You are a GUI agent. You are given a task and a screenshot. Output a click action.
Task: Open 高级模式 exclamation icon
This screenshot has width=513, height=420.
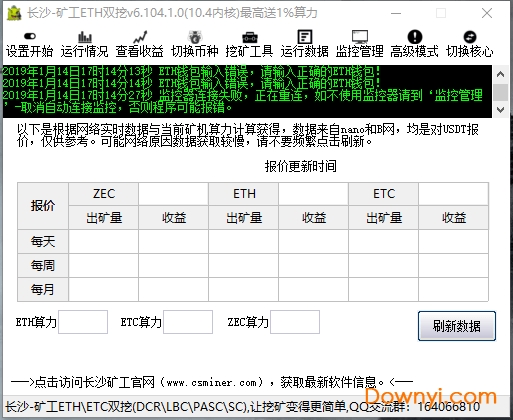(415, 37)
